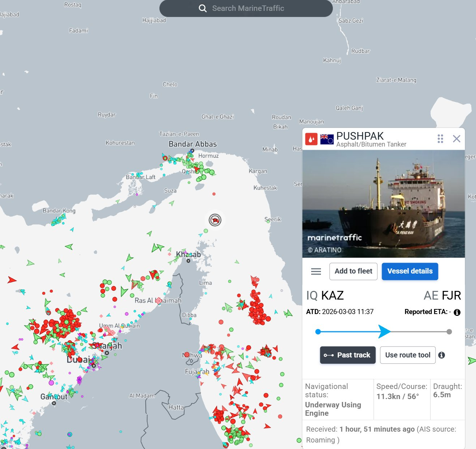476x449 pixels.
Task: Click the Received 1 hour, 51 minutes ago text
Action: 360,429
